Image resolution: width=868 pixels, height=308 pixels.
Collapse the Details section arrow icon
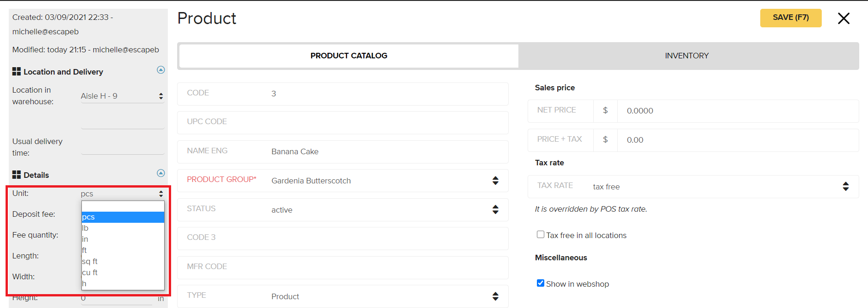161,173
